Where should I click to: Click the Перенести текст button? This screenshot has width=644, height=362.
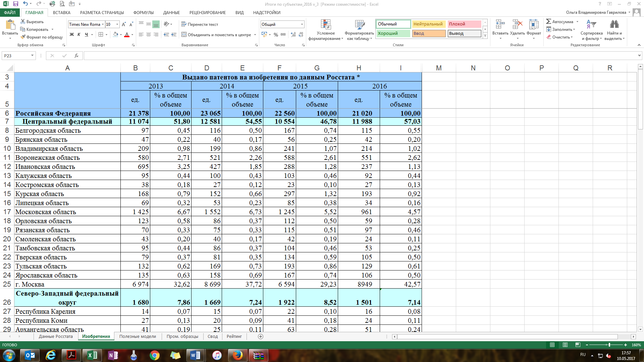200,24
